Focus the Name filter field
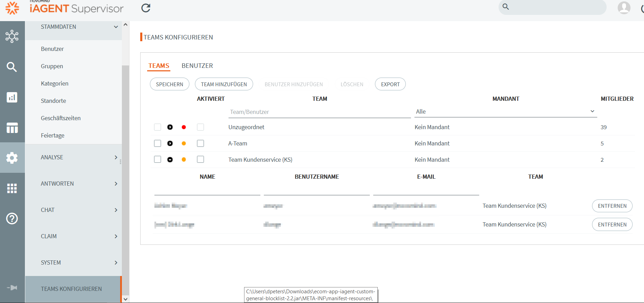The width and height of the screenshot is (644, 303). [207, 190]
